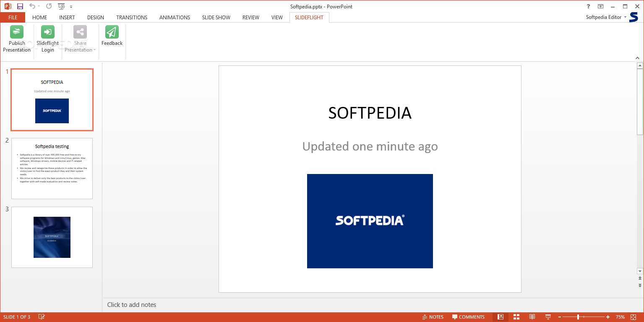The image size is (644, 322).
Task: Switch to the INSERT tab
Action: [67, 18]
